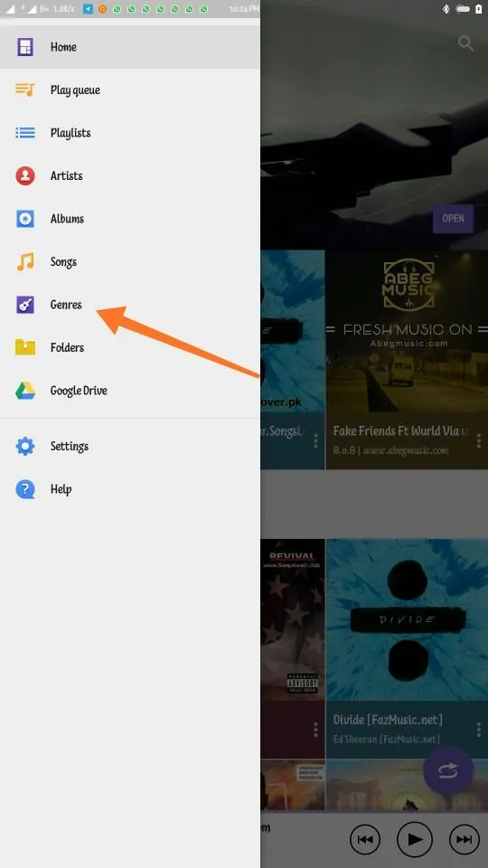
Task: Click the blue Playlists list icon
Action: point(25,133)
